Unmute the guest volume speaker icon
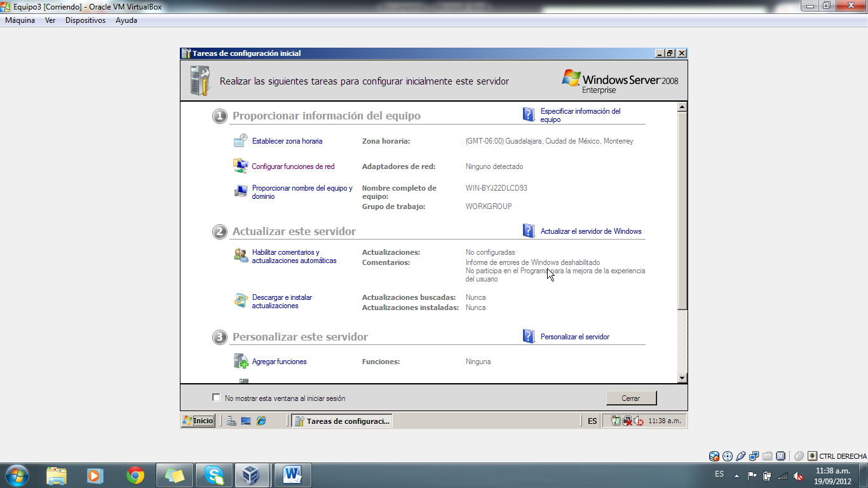 coord(637,421)
